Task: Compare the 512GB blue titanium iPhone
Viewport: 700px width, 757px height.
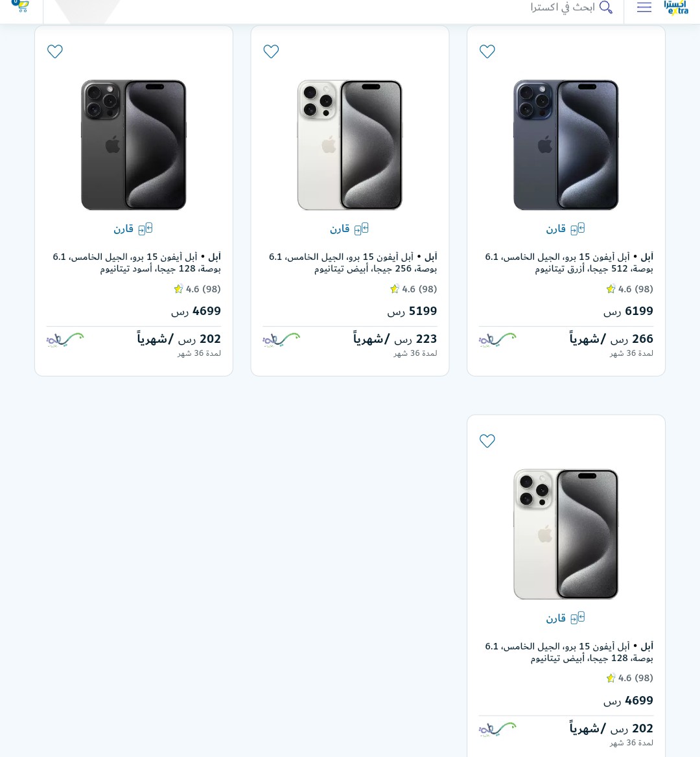Action: pyautogui.click(x=566, y=229)
